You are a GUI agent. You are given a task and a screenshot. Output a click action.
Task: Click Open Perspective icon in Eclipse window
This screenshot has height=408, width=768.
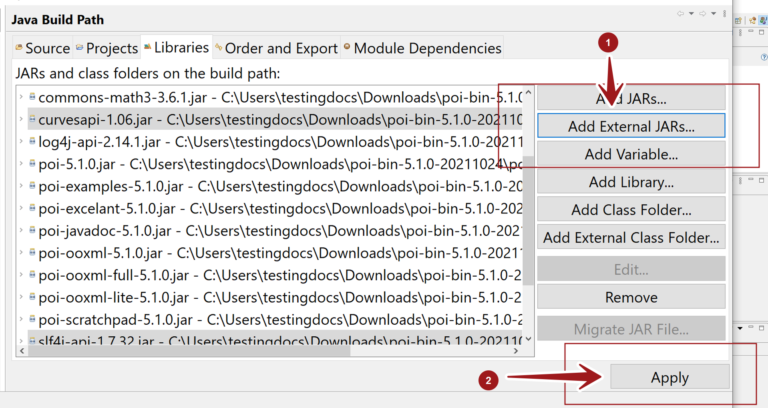pyautogui.click(x=738, y=21)
